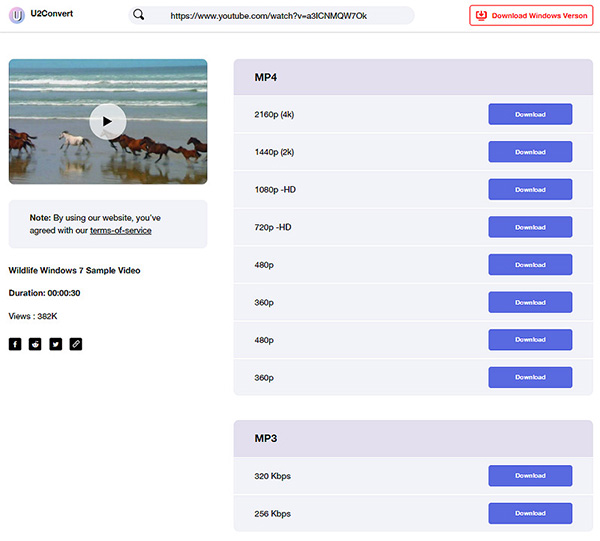
Task: Click the Duration: 00:00:30 text
Action: 44,293
